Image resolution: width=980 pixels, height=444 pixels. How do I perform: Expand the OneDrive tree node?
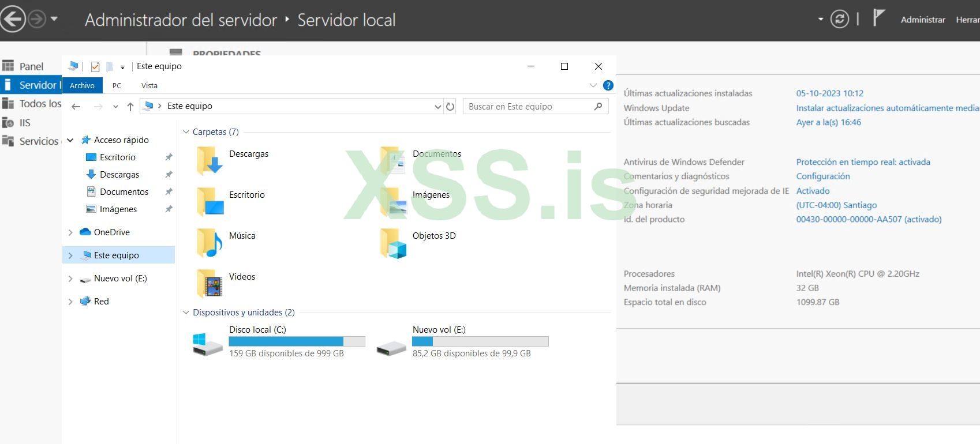point(70,232)
